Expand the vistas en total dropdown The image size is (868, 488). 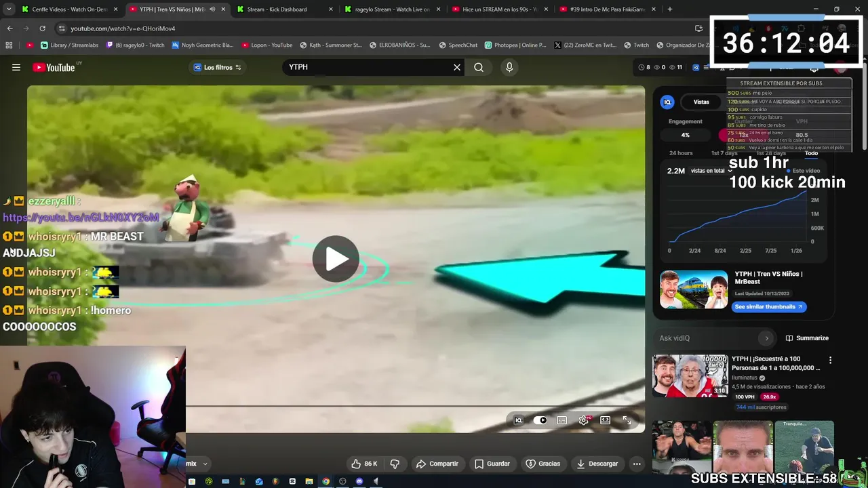pos(711,171)
